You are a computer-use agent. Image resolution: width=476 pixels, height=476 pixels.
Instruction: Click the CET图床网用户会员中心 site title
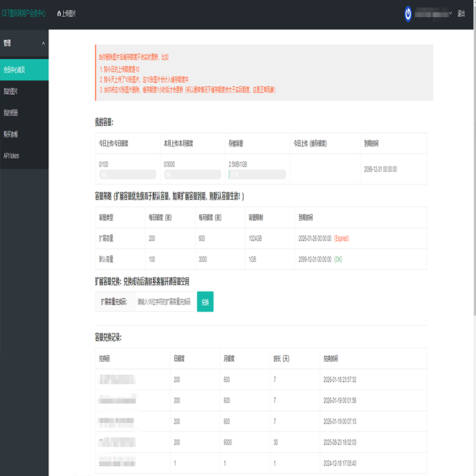pos(24,14)
